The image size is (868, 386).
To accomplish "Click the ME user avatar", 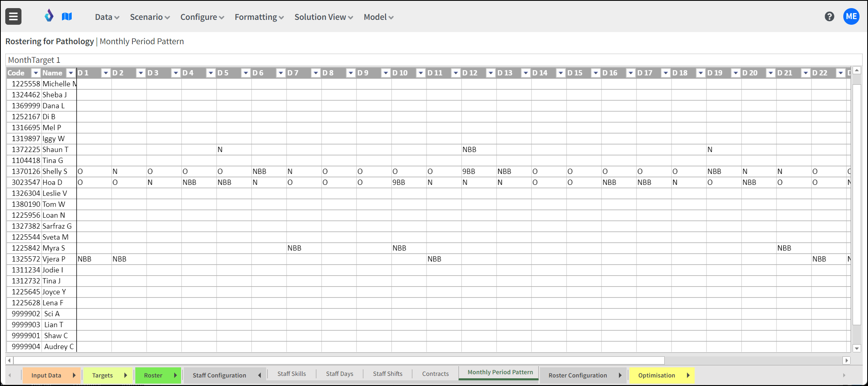I will [x=851, y=16].
